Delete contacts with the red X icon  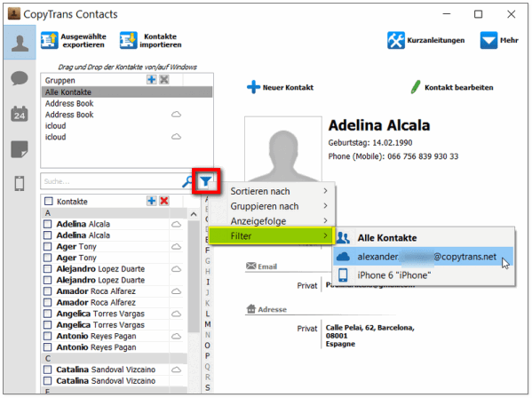pyautogui.click(x=164, y=201)
